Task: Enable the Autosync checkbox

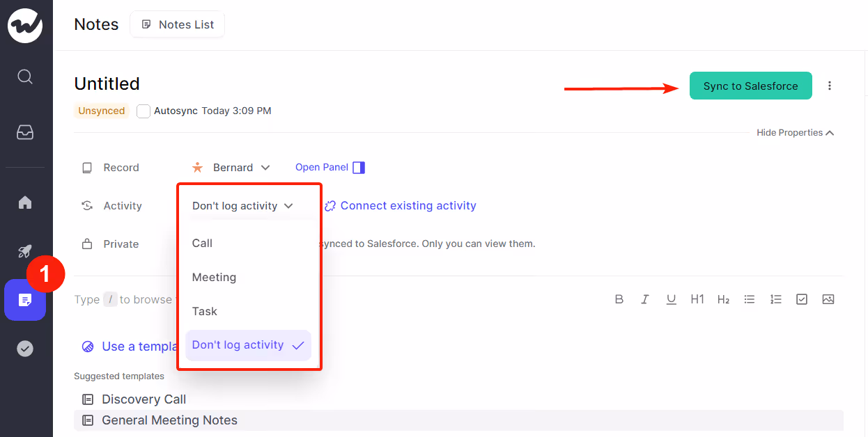Action: tap(143, 111)
